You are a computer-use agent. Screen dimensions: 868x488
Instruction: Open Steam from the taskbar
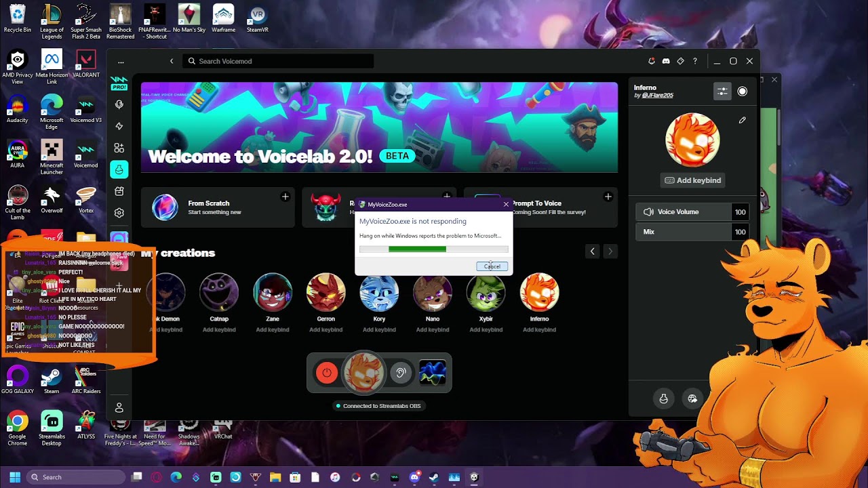pos(434,477)
